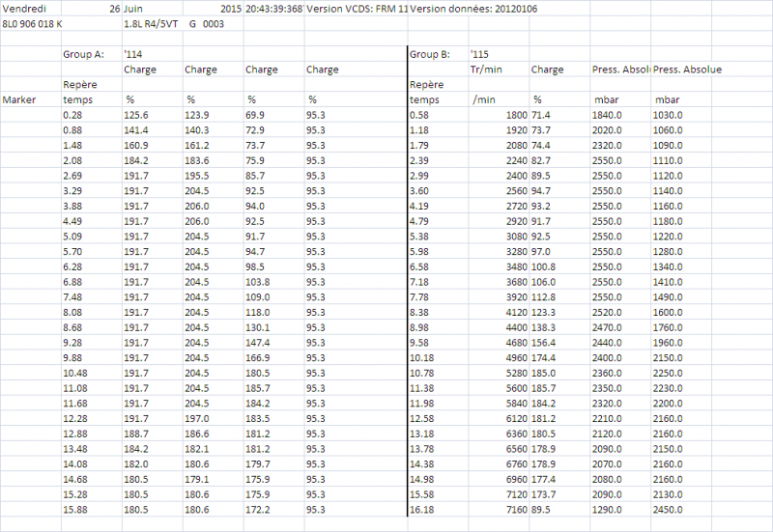Click the 0.28 time marker cell

[x=72, y=115]
